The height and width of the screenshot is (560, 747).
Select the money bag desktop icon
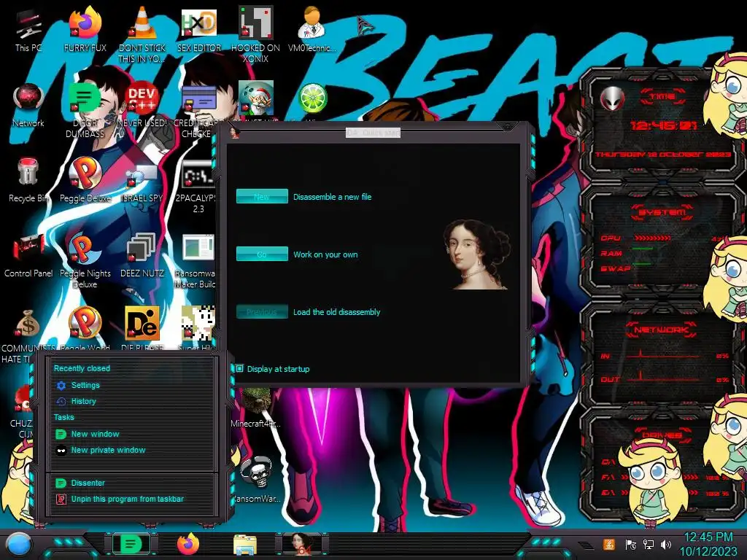pos(27,324)
